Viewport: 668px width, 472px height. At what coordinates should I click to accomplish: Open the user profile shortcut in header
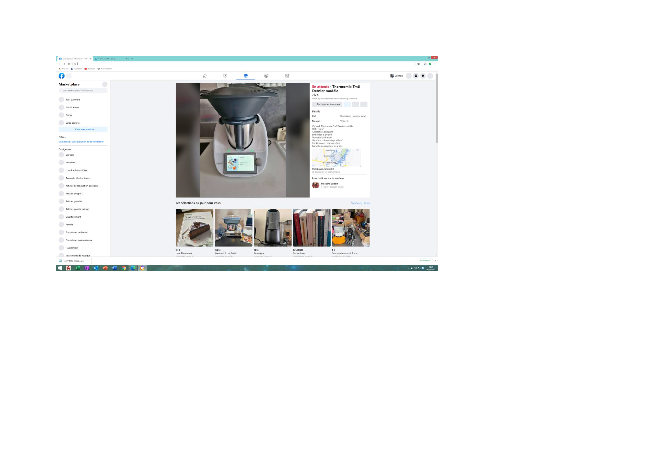click(x=396, y=76)
